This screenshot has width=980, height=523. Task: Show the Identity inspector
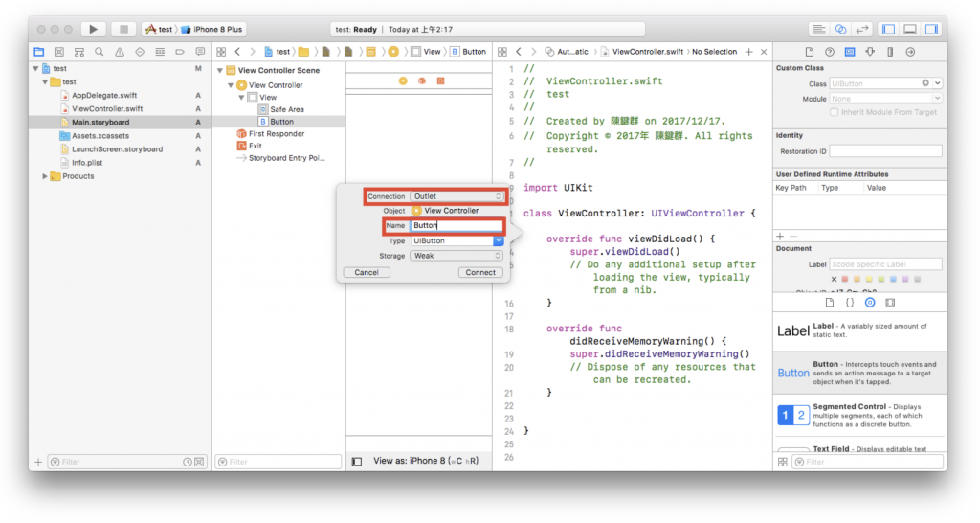pos(850,52)
